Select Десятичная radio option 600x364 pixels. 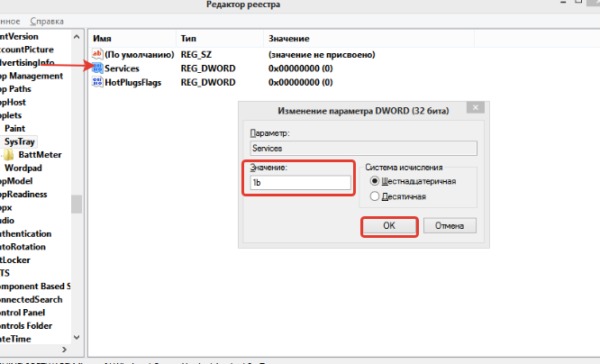pos(375,196)
